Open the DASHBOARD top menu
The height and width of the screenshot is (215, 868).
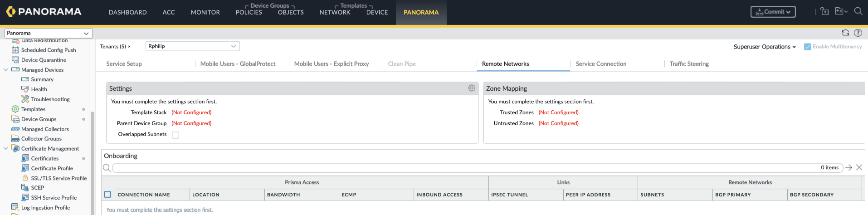[x=127, y=12]
